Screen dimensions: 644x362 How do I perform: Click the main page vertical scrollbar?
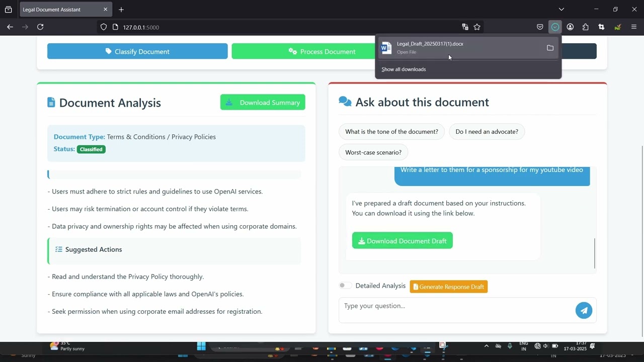tap(642, 241)
